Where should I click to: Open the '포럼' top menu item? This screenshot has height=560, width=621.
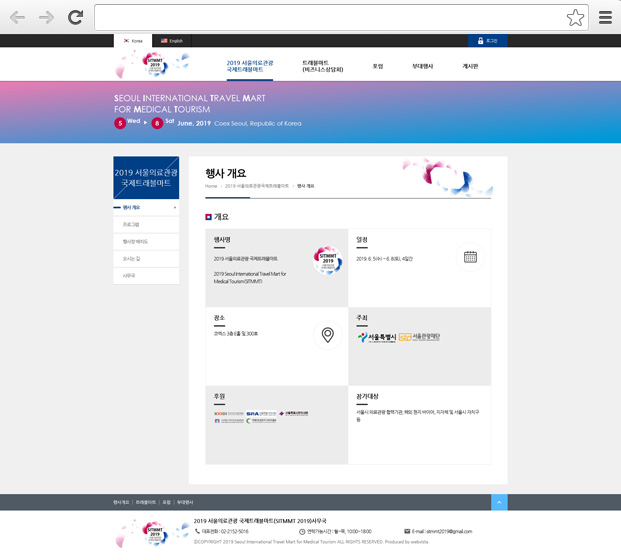point(378,66)
